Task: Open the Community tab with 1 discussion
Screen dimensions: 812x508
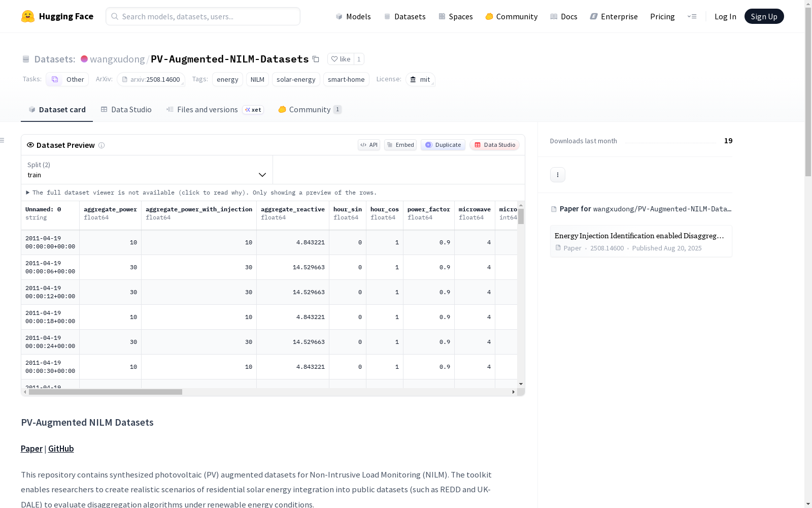Action: [310, 110]
